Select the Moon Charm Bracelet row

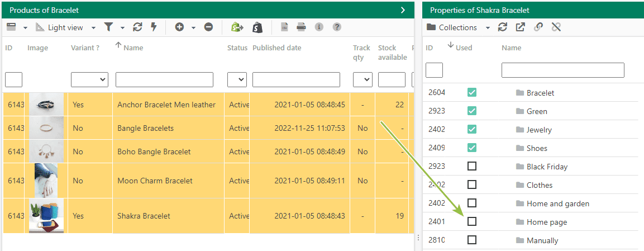click(206, 181)
